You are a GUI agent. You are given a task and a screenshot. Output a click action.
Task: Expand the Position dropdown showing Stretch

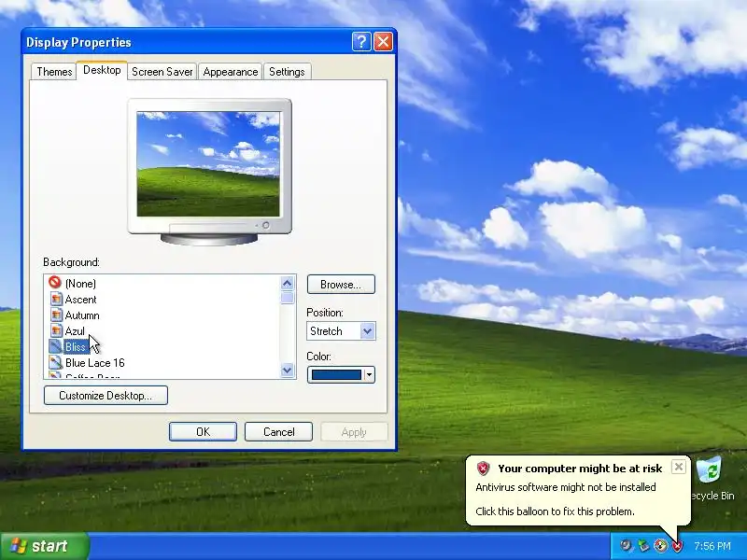click(367, 331)
